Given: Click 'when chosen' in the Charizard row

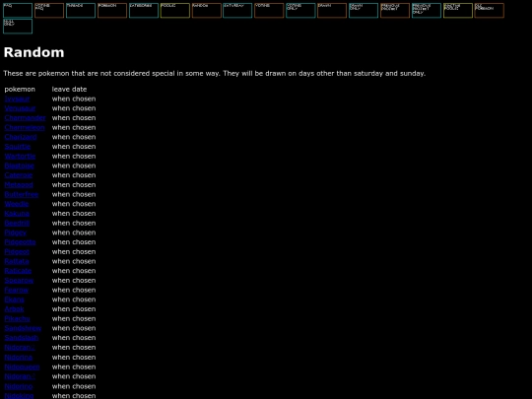Looking at the screenshot, I should coord(74,137).
